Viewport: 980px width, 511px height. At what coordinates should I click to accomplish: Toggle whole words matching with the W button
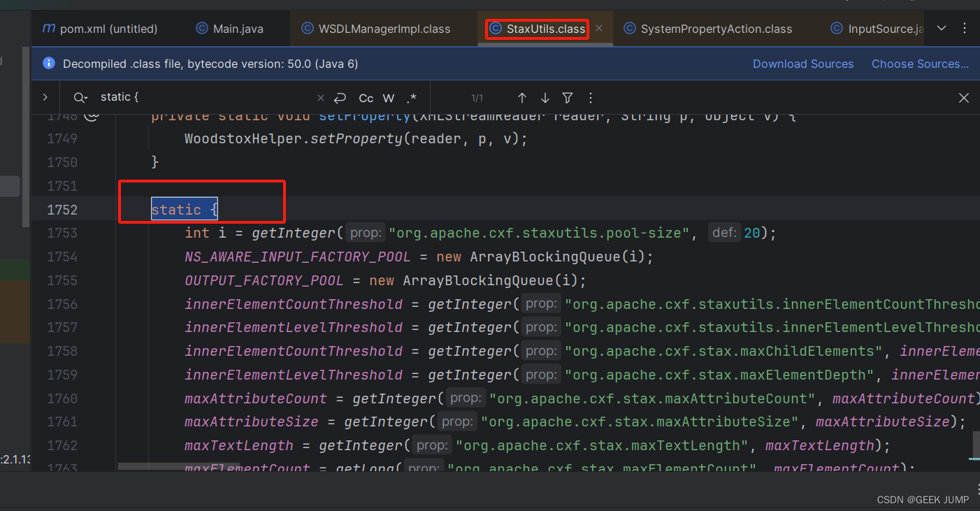[x=388, y=98]
